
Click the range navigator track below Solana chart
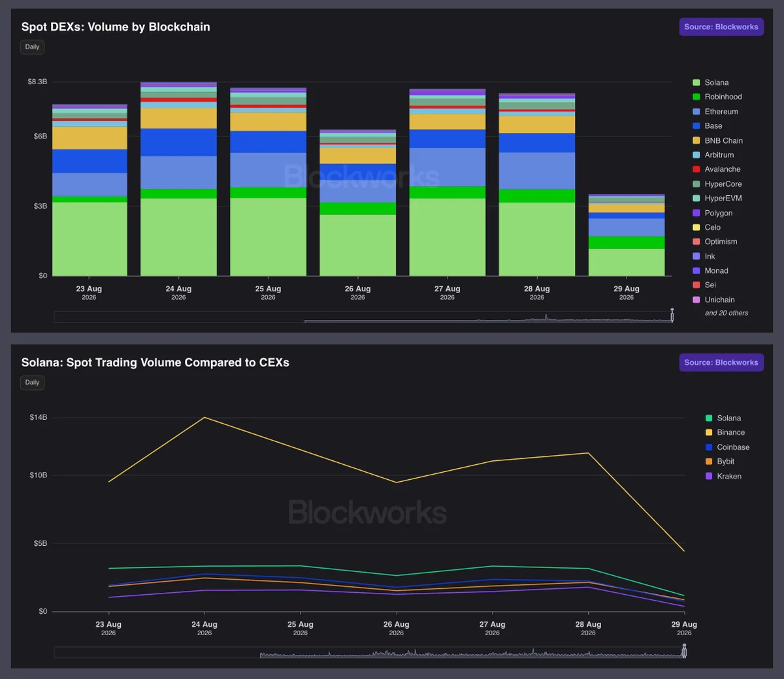370,652
